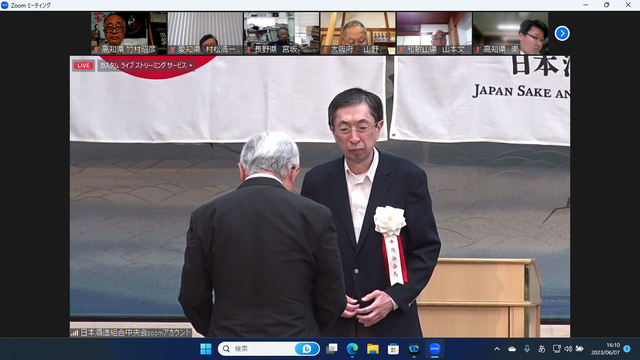Show next participants with the blue arrow
The width and height of the screenshot is (640, 360).
pos(562,33)
